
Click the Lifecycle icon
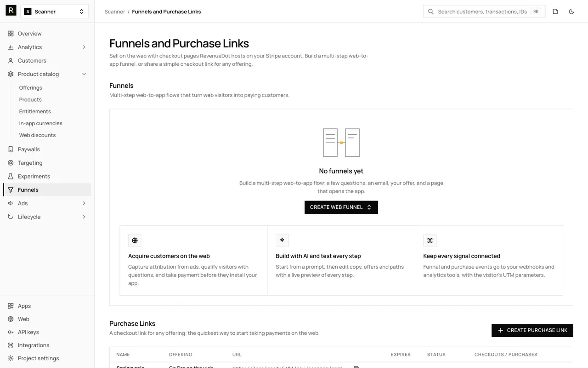11,217
